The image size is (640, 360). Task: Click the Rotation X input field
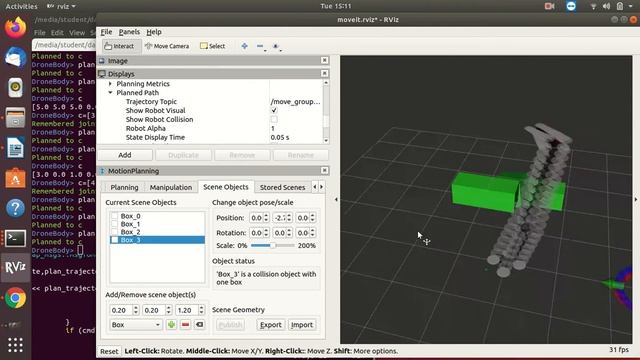[x=257, y=233]
